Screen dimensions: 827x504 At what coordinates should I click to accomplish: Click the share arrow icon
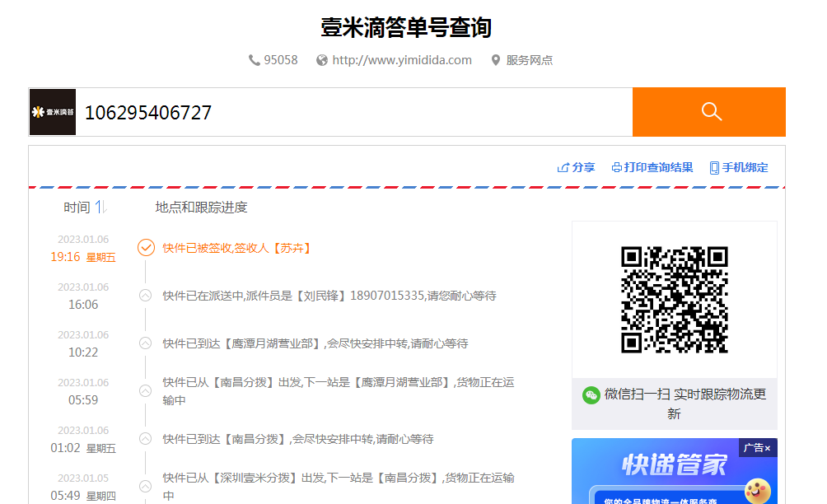tap(563, 168)
